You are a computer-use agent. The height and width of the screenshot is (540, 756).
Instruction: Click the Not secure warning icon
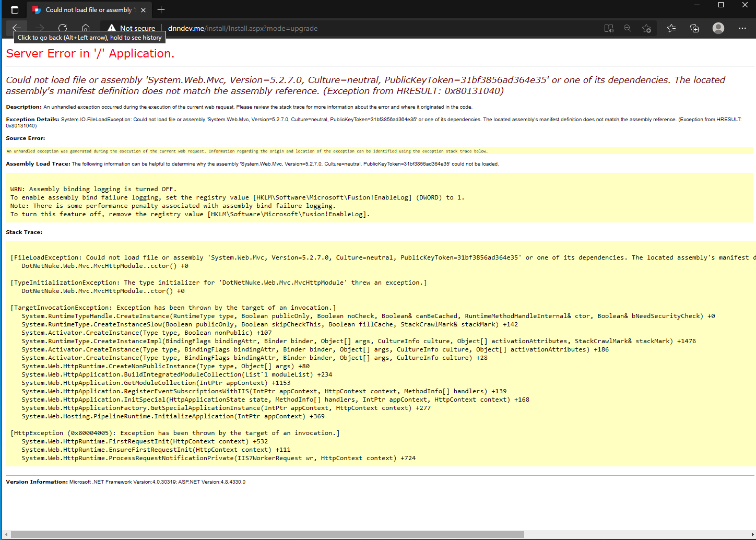(112, 28)
